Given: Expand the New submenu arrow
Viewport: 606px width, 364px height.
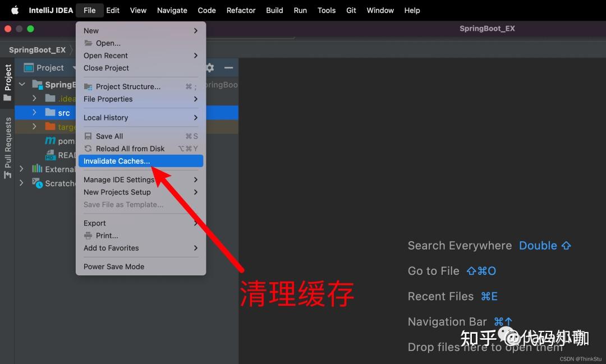Looking at the screenshot, I should click(196, 30).
